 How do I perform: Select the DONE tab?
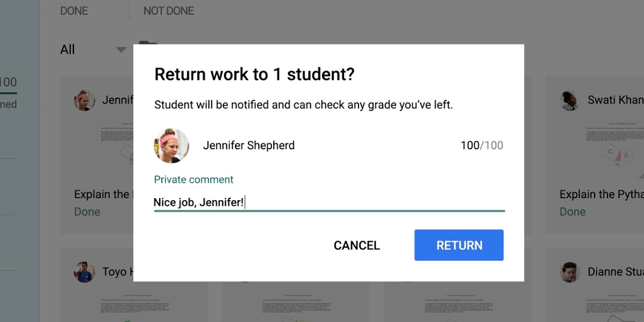74,10
